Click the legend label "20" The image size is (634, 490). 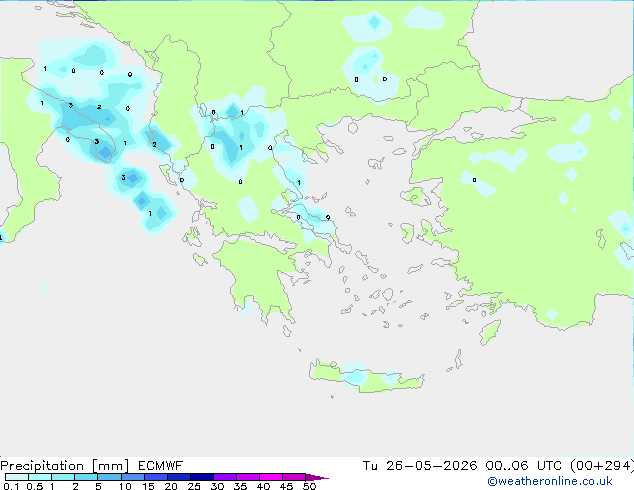tap(171, 486)
